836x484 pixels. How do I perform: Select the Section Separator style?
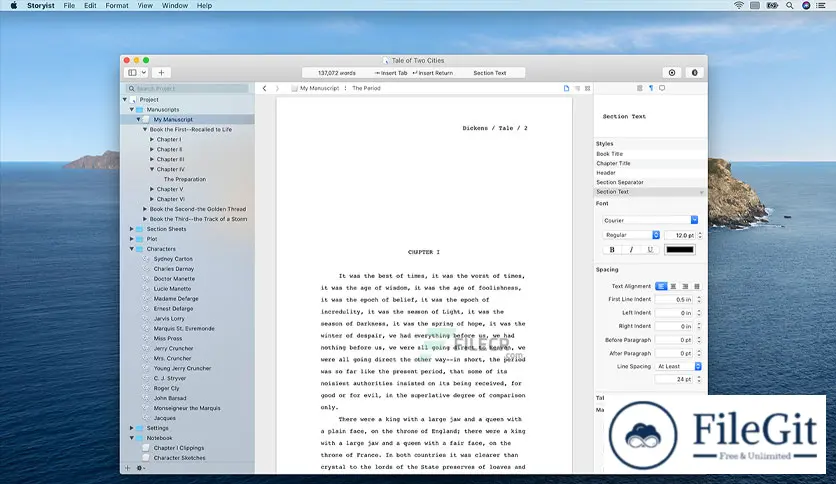(650, 182)
